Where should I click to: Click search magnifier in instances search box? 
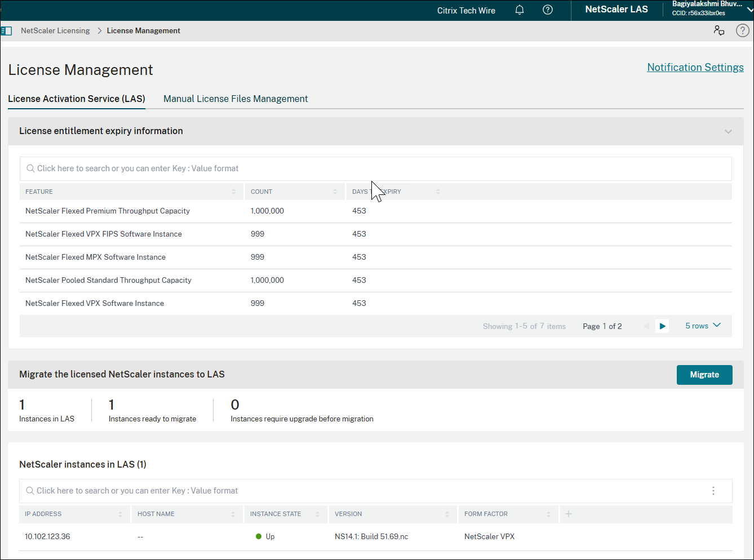tap(30, 491)
